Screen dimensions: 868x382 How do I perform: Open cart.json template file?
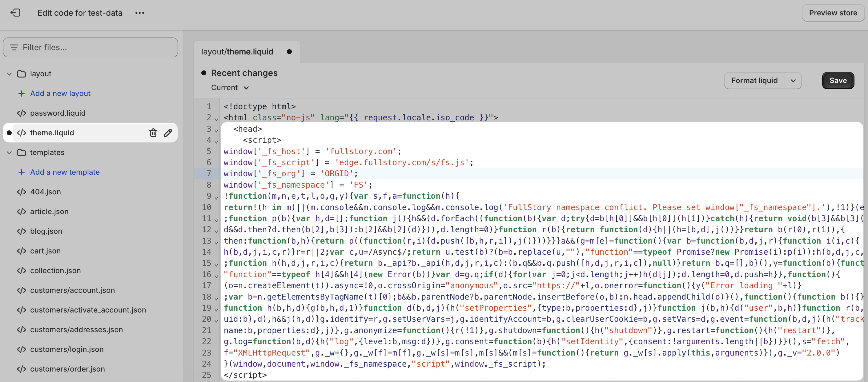(46, 251)
